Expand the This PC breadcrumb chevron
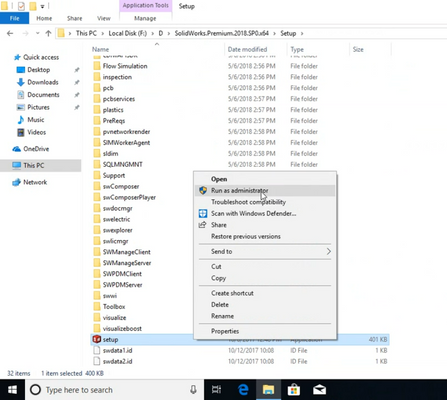Screen dimensions: 447x400 coord(102,33)
